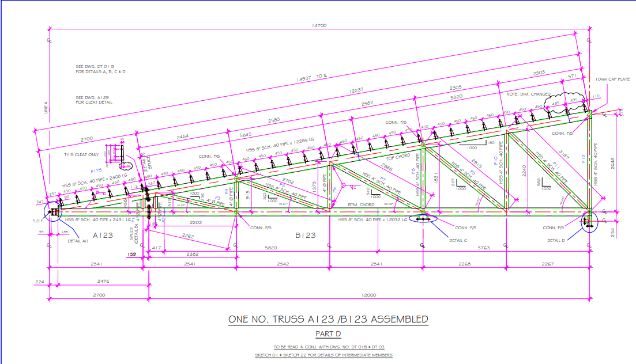Image resolution: width=636 pixels, height=364 pixels.
Task: Click the 2702 diagonal dimension
Action: click(288, 181)
